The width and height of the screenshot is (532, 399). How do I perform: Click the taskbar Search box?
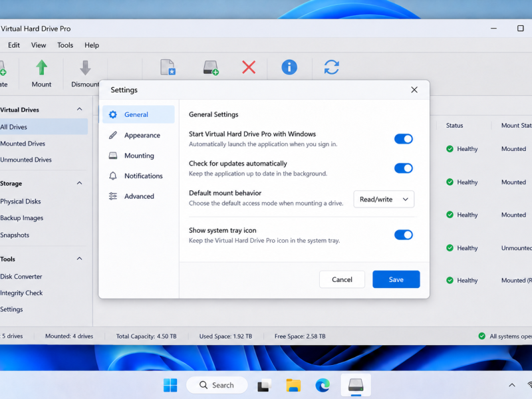click(217, 385)
